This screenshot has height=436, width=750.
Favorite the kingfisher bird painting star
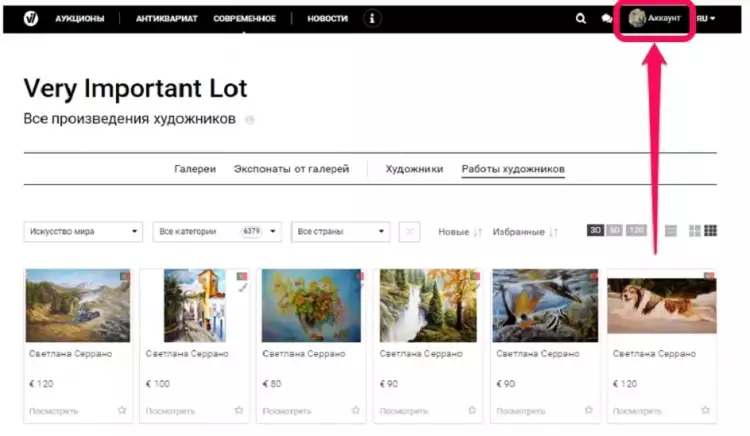click(589, 410)
